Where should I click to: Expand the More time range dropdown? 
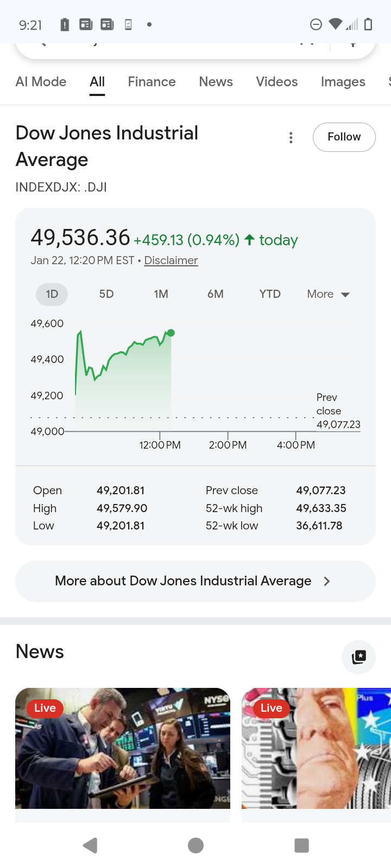328,294
